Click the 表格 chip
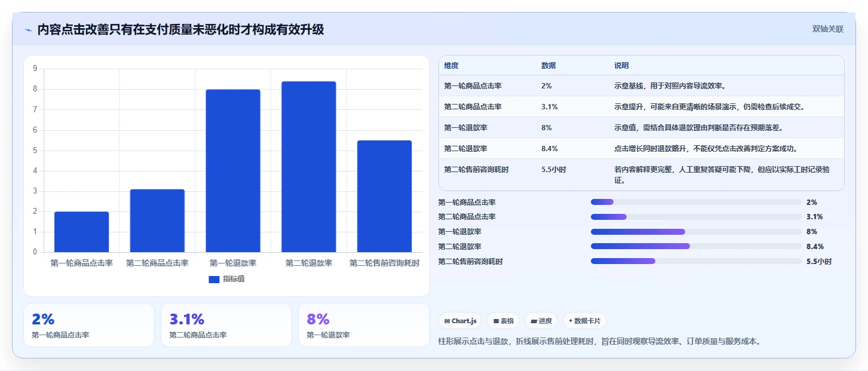Viewport: 868px width, 371px height. coord(504,321)
